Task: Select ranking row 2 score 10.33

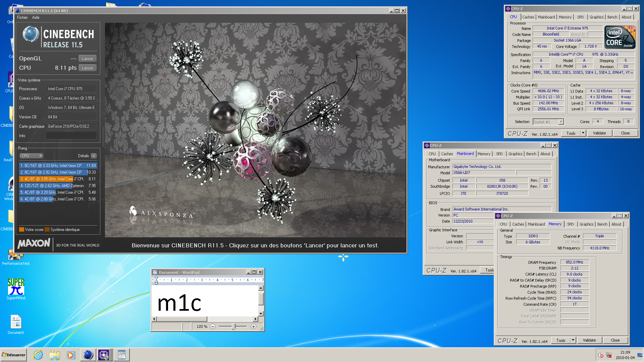Action: [58, 172]
